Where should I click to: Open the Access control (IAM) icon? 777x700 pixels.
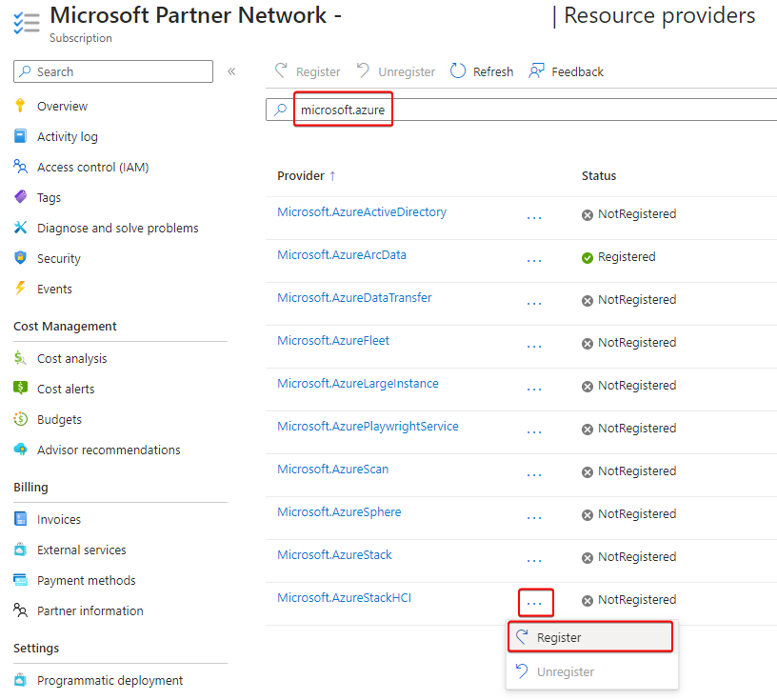coord(20,167)
